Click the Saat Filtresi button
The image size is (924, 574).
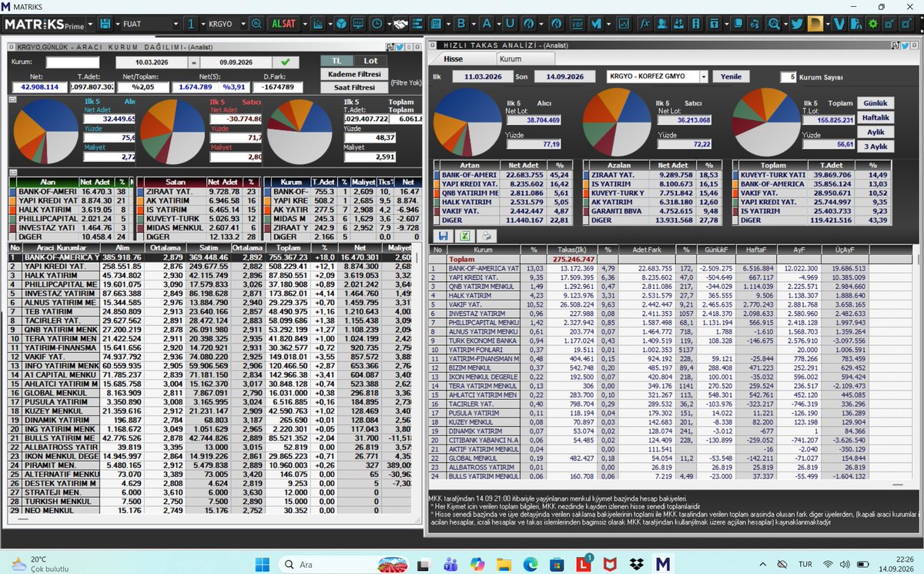pos(353,88)
